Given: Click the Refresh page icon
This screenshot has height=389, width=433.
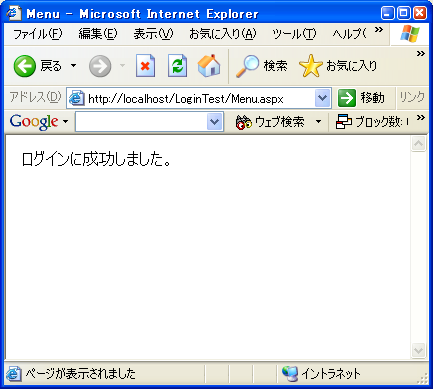Looking at the screenshot, I should 177,66.
